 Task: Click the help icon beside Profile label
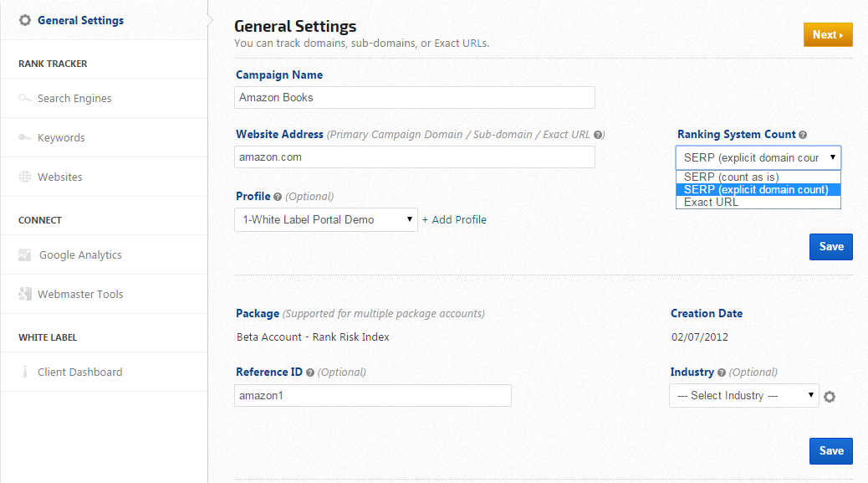[x=278, y=197]
